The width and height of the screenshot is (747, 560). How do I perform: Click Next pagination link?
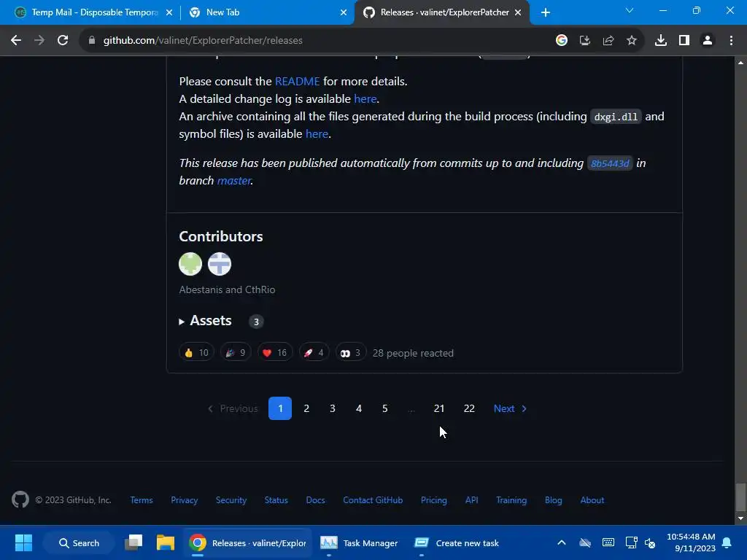510,408
